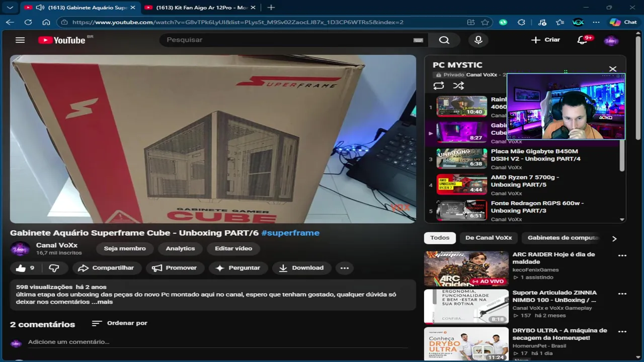Open Copilot Chat button

[623, 22]
